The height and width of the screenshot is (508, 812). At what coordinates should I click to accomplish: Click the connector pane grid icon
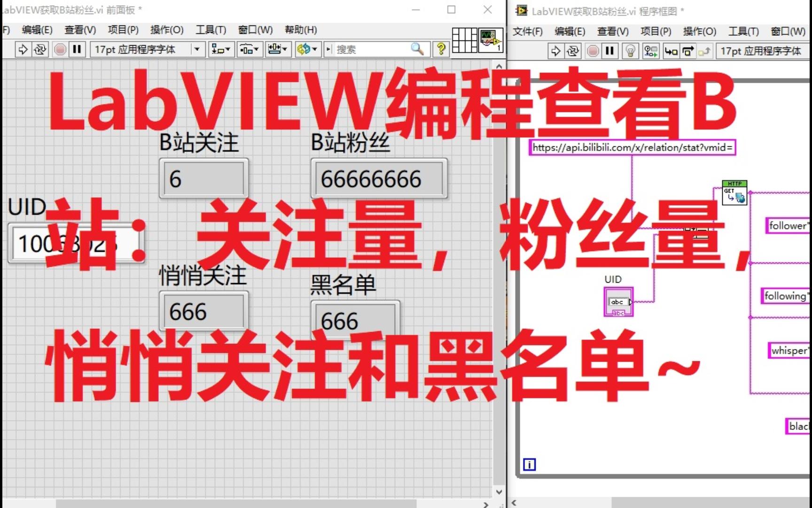(464, 40)
